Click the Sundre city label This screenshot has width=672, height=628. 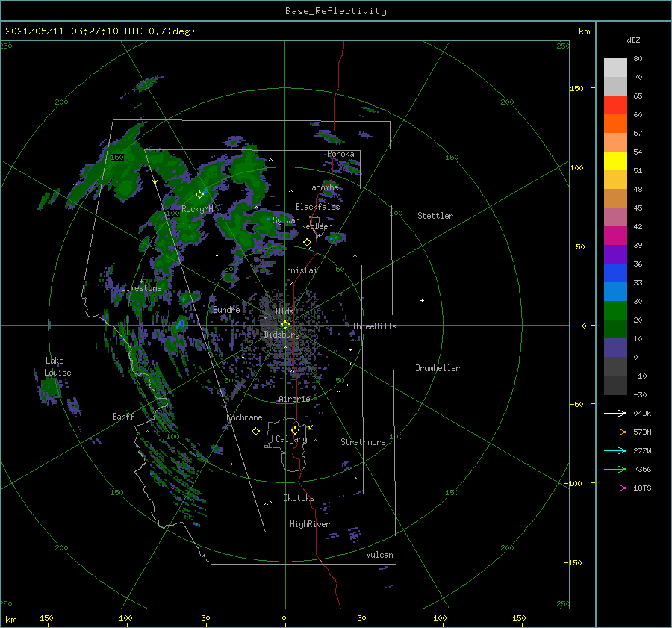click(x=227, y=309)
